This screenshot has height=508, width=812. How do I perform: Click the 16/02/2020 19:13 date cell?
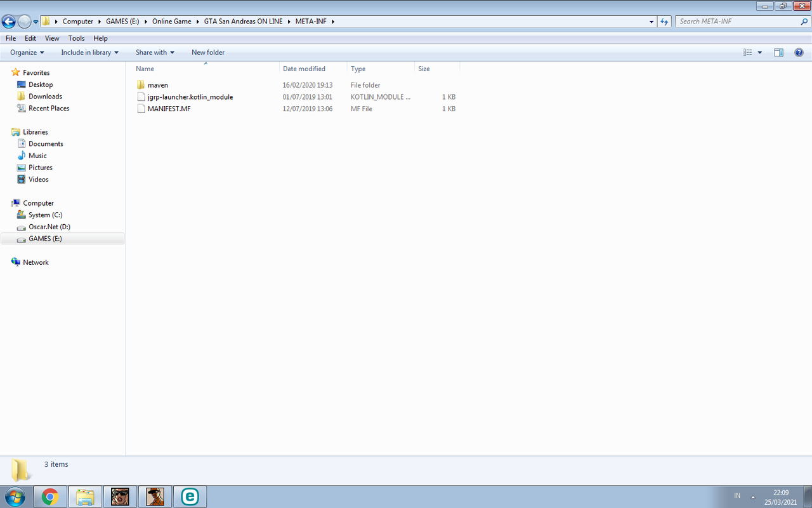click(308, 85)
